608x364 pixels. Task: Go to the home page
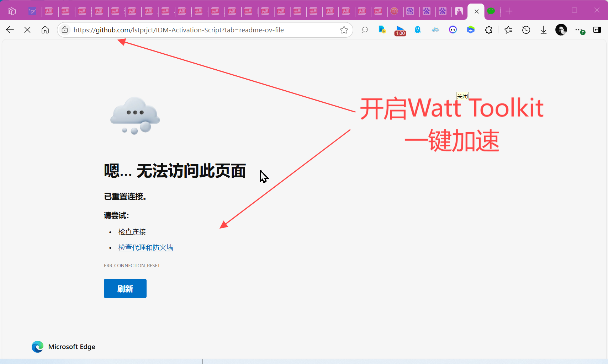coord(45,30)
